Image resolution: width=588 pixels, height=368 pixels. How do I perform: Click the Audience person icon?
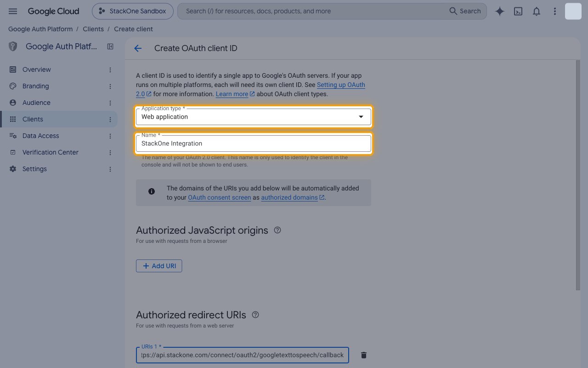click(13, 103)
